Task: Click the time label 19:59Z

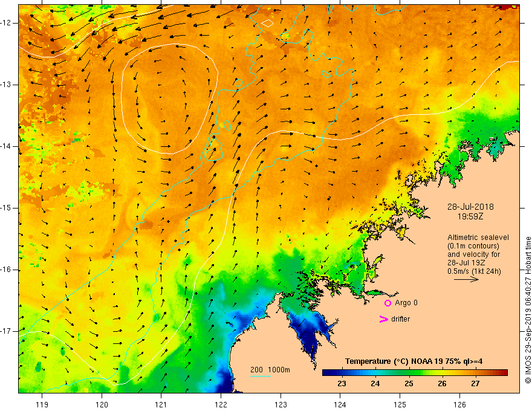Action: coord(470,216)
